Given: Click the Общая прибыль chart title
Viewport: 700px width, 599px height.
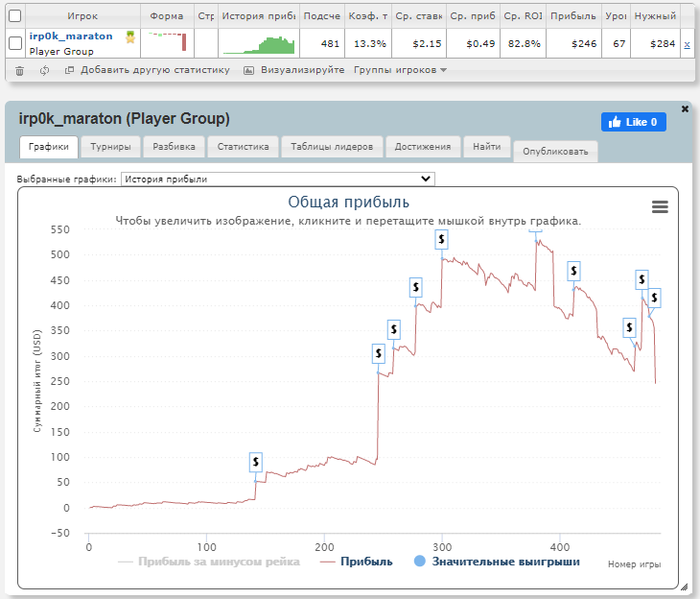Looking at the screenshot, I should point(348,202).
